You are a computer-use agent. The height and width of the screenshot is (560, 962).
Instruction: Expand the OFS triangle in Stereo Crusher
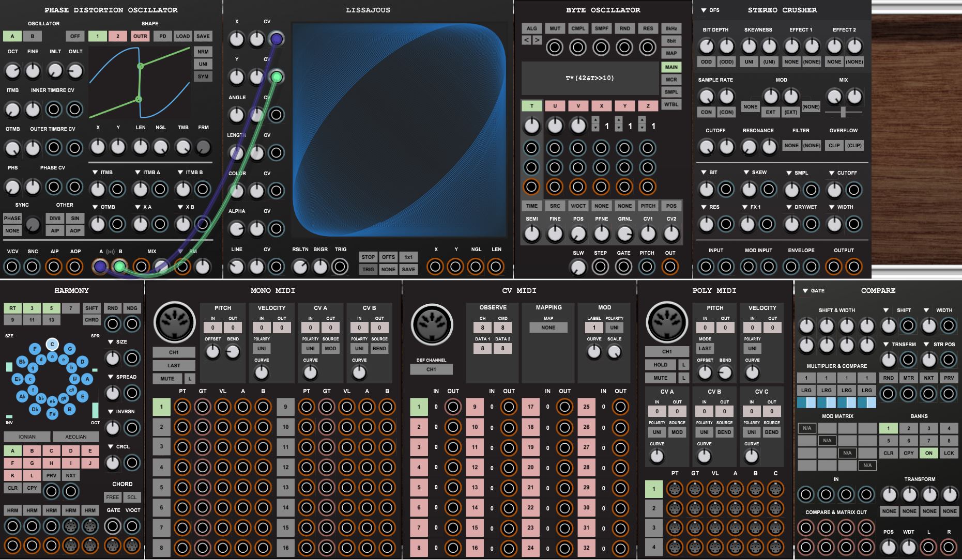tap(704, 10)
